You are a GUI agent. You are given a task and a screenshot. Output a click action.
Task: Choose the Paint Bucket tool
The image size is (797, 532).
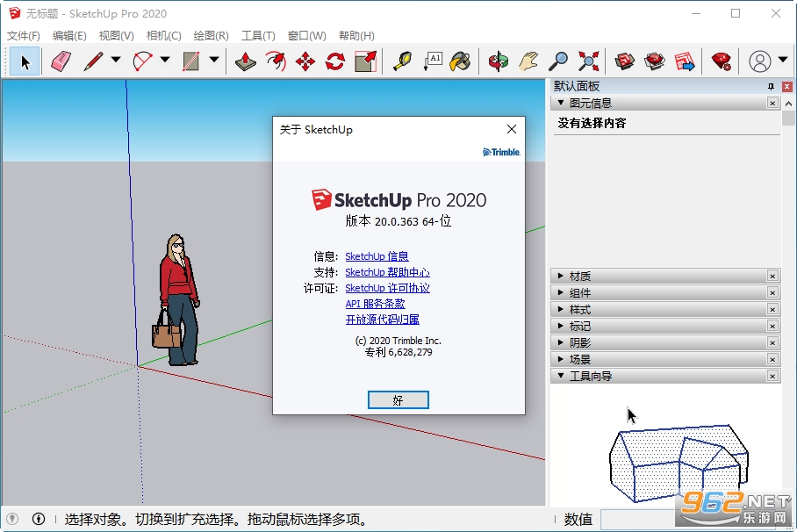(x=462, y=61)
